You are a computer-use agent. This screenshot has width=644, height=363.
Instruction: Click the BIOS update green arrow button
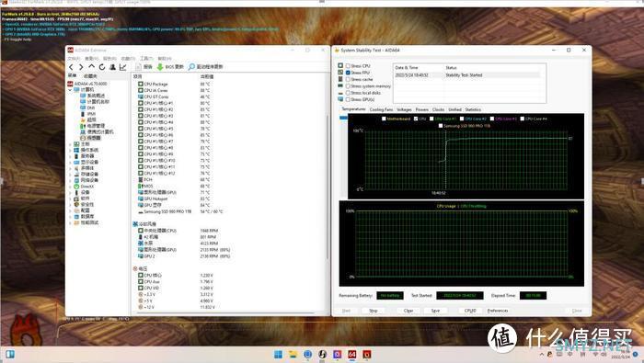point(170,67)
